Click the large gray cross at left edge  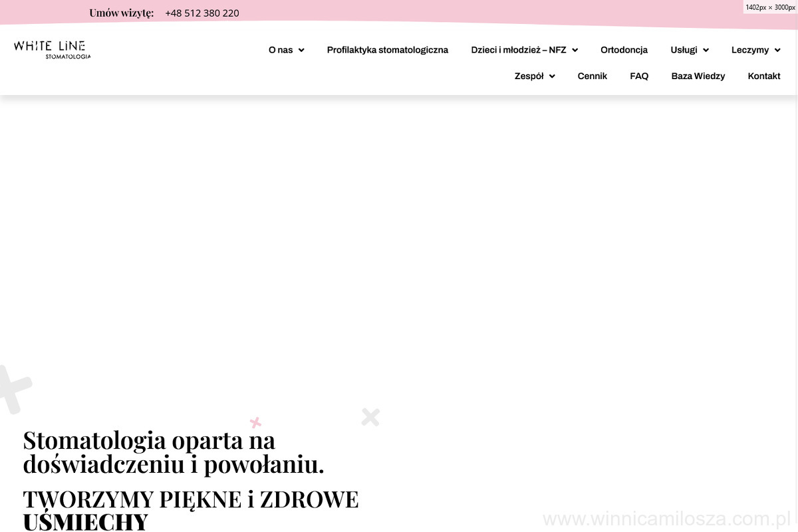(x=12, y=390)
